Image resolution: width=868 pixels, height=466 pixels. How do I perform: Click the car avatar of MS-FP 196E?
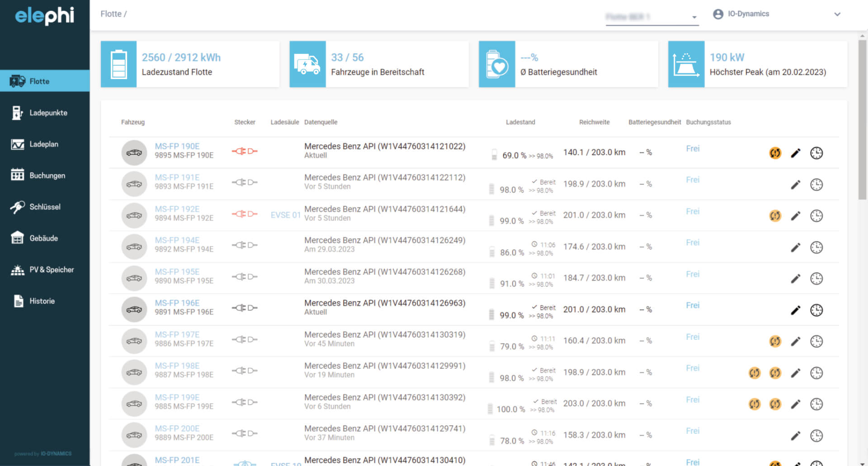pos(134,310)
